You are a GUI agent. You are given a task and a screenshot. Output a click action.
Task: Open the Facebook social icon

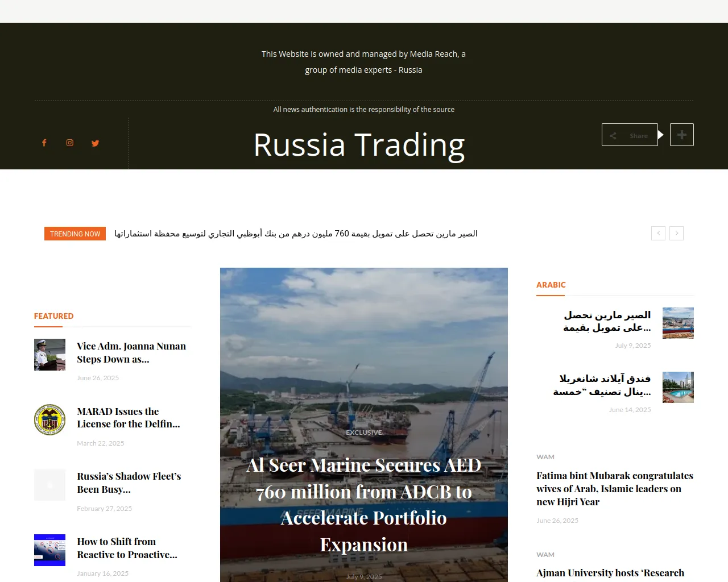pyautogui.click(x=44, y=143)
